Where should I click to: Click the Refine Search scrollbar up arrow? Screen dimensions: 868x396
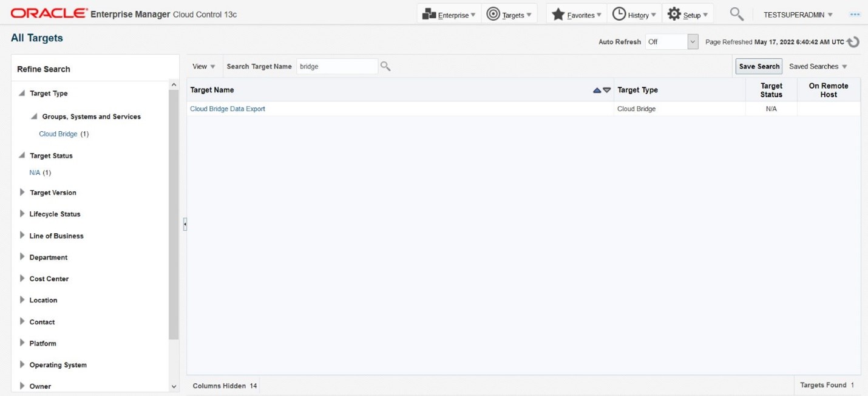[174, 85]
